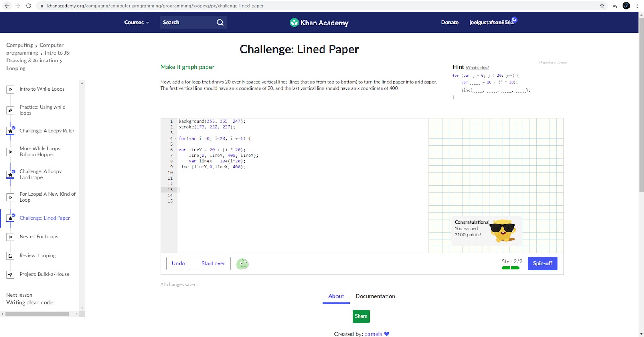
Task: Switch to the About tab
Action: 336,296
